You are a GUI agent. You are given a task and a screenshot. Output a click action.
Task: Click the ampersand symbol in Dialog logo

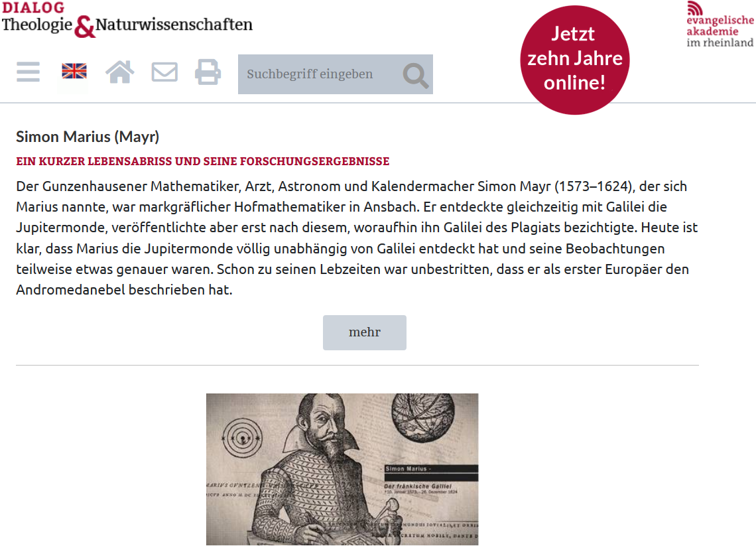85,27
